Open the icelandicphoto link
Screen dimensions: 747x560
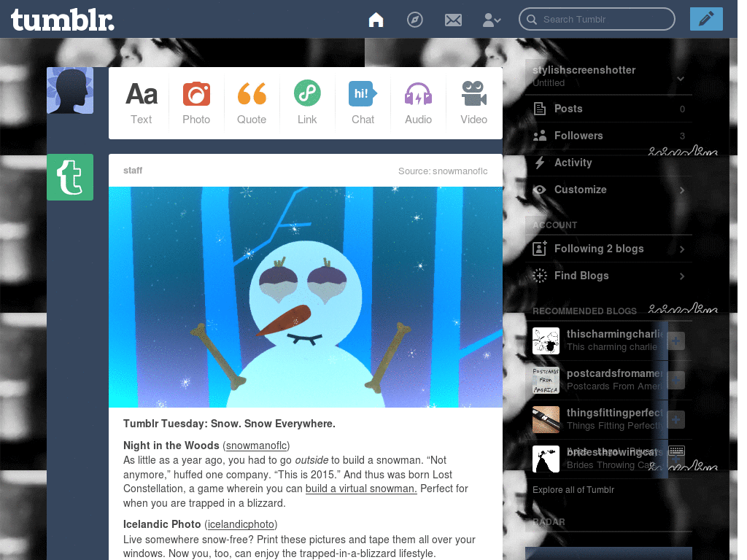tap(241, 524)
